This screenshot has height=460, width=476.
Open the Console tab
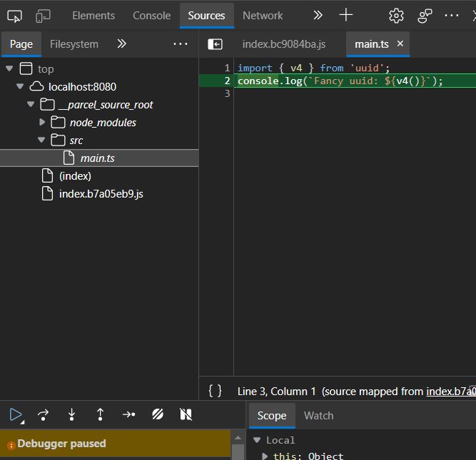click(152, 16)
